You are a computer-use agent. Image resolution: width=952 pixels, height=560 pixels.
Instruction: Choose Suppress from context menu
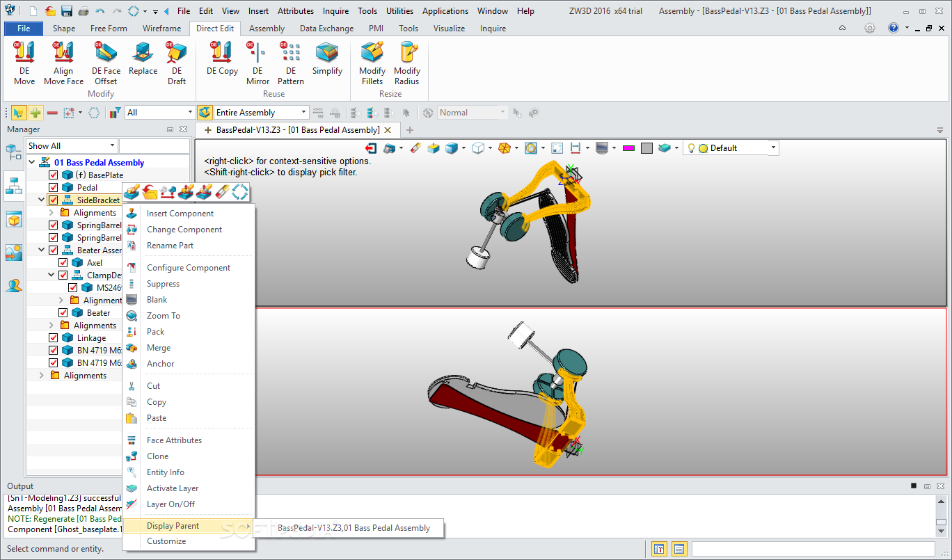(163, 284)
